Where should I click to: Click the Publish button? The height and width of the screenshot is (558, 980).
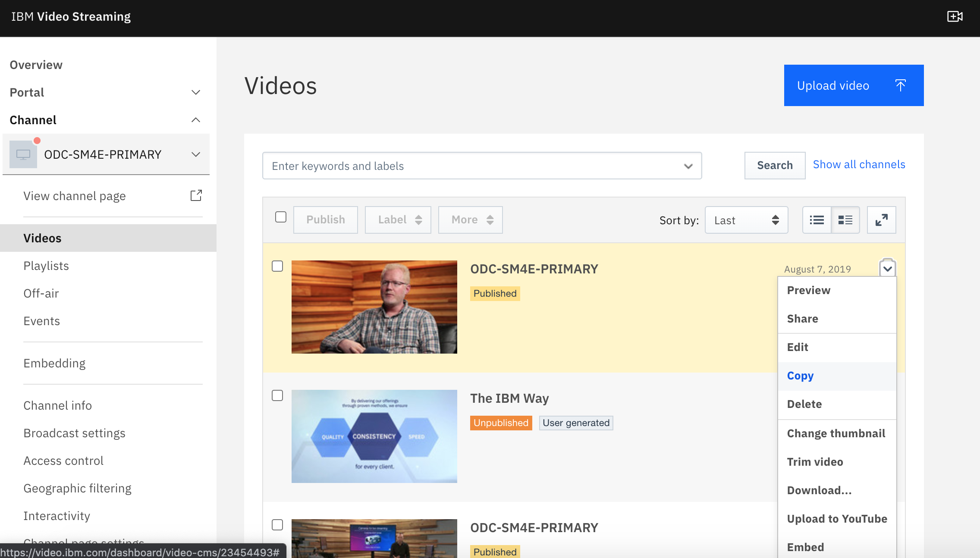point(326,220)
